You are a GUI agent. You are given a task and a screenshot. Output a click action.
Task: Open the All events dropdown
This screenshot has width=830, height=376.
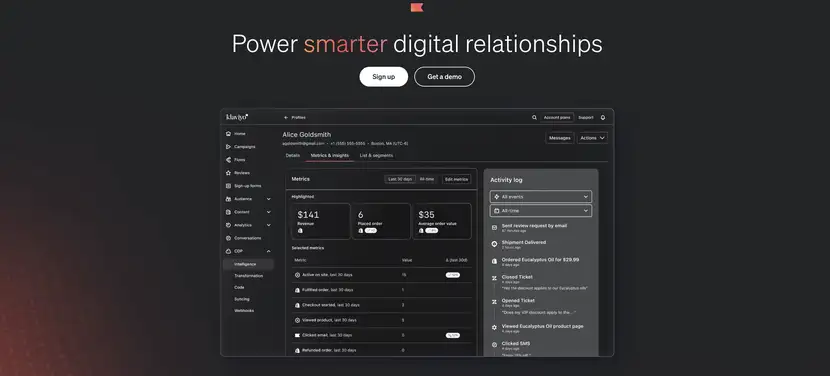(x=540, y=196)
